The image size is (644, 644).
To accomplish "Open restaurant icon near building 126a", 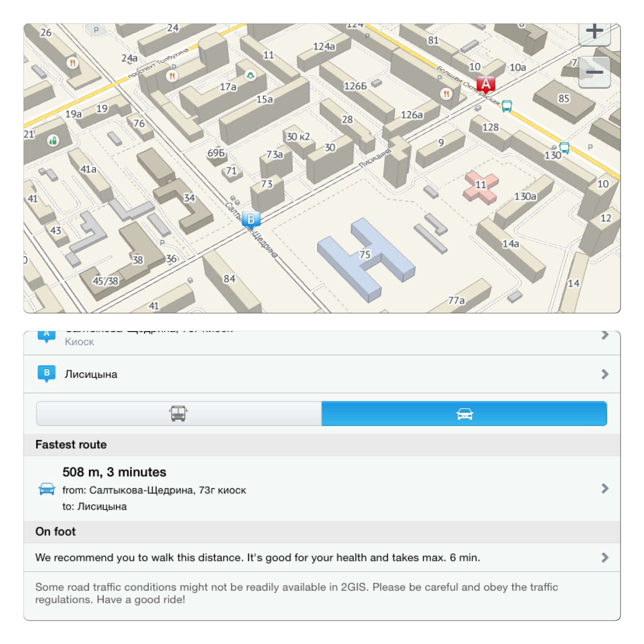I will (x=446, y=94).
